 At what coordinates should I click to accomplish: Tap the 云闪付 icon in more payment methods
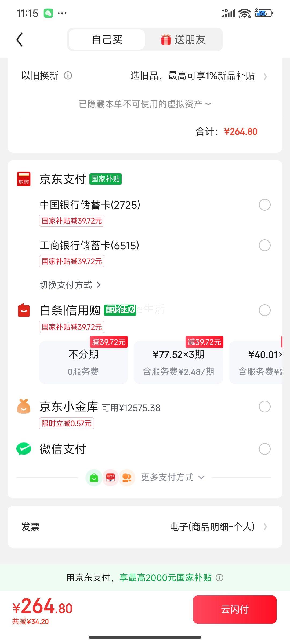tap(110, 478)
